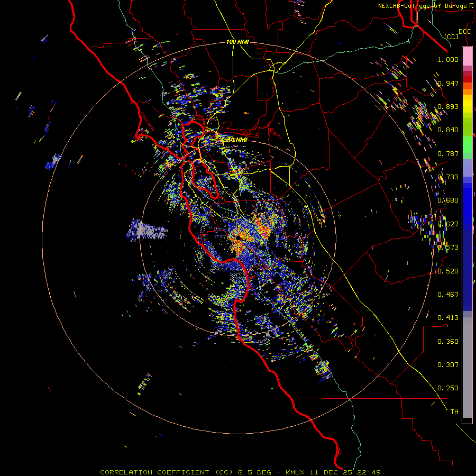Click the large gray echo patch west of the coast
Screen dimensions: 476x476
coord(147,230)
